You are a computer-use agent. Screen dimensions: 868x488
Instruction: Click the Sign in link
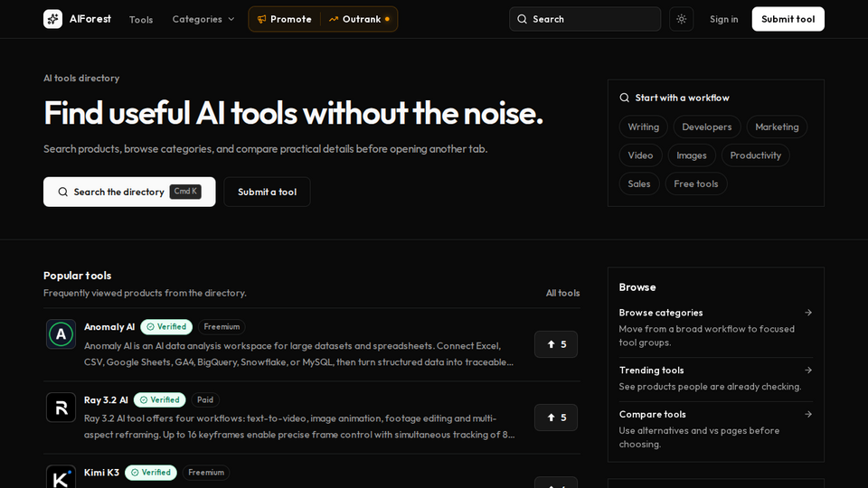point(723,19)
